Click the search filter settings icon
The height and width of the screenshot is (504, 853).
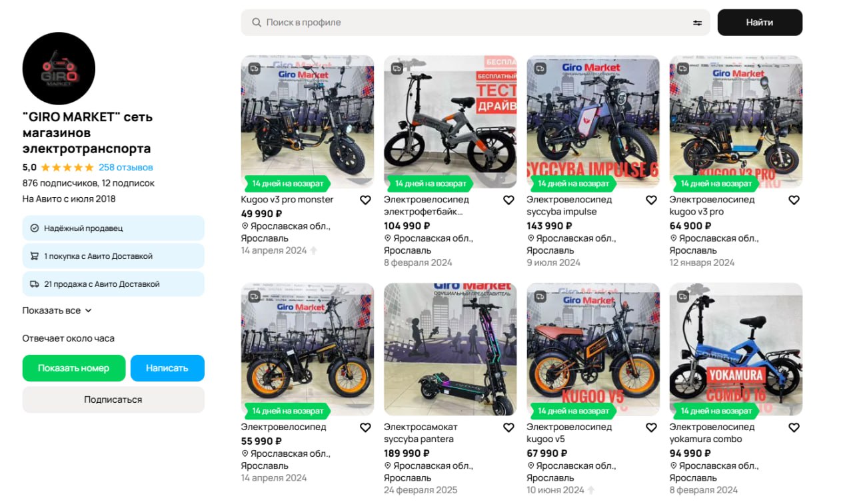pos(697,23)
